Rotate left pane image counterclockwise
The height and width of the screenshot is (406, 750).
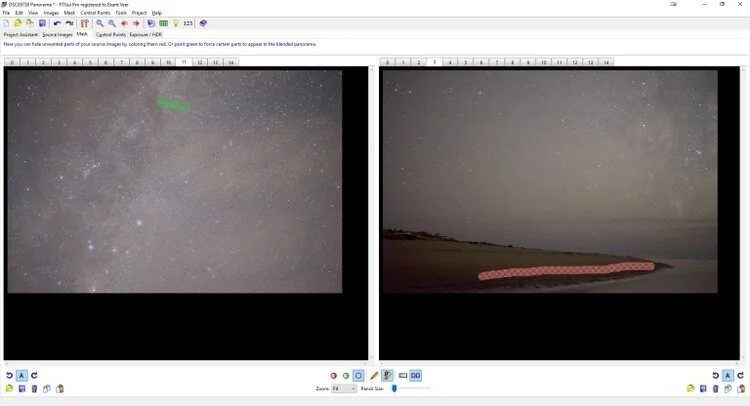pos(9,375)
